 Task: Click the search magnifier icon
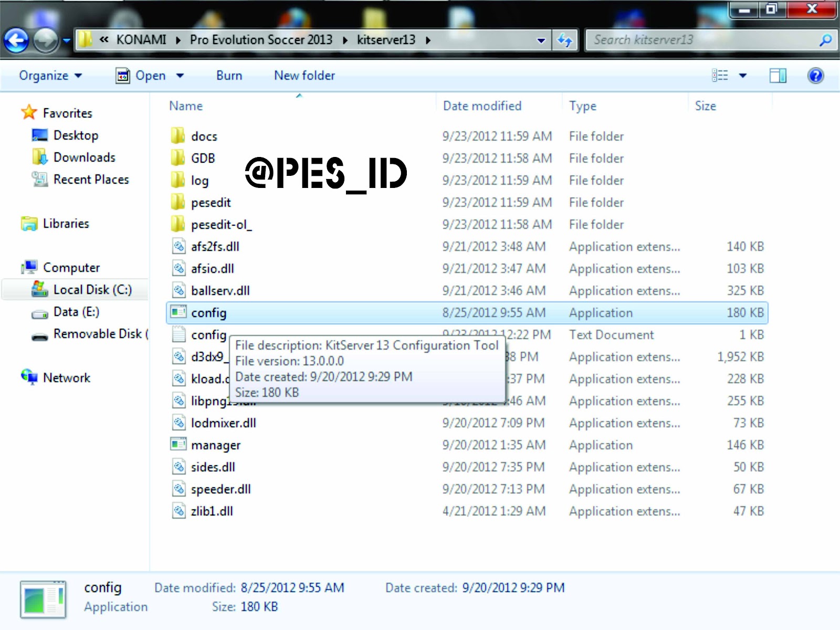coord(825,40)
